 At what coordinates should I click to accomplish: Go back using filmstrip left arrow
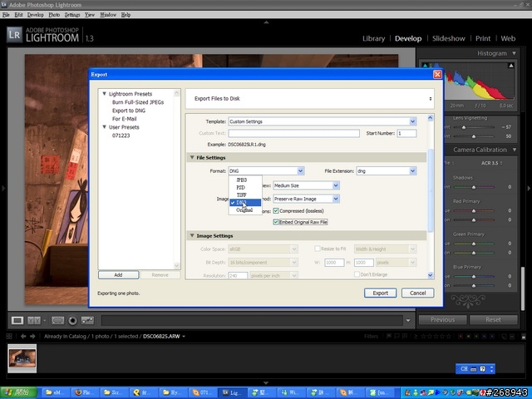pyautogui.click(x=23, y=336)
